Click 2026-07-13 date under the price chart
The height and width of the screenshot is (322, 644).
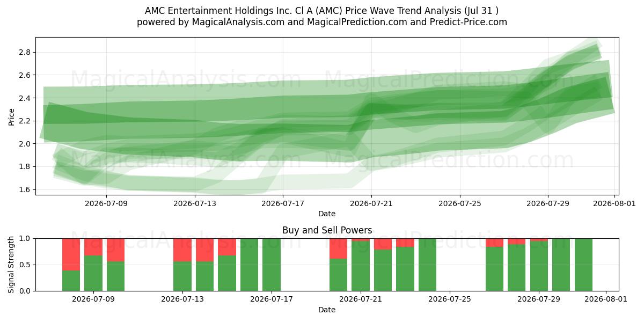pyautogui.click(x=194, y=203)
